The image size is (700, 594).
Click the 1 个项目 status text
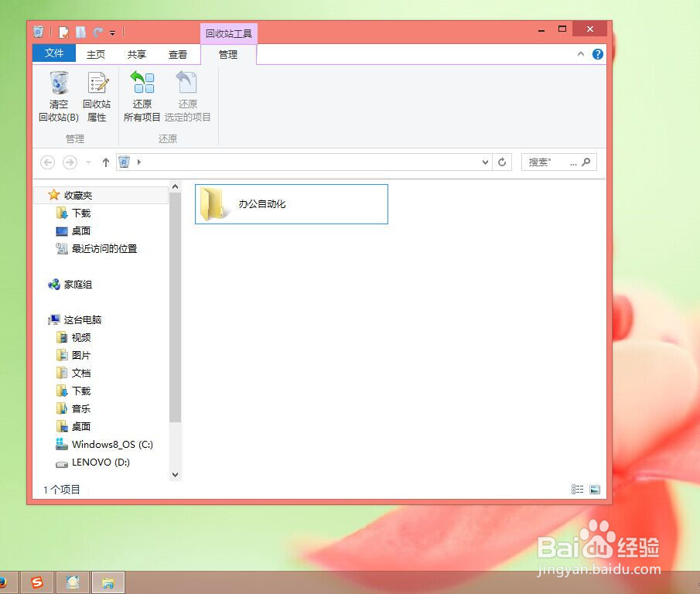click(x=62, y=490)
